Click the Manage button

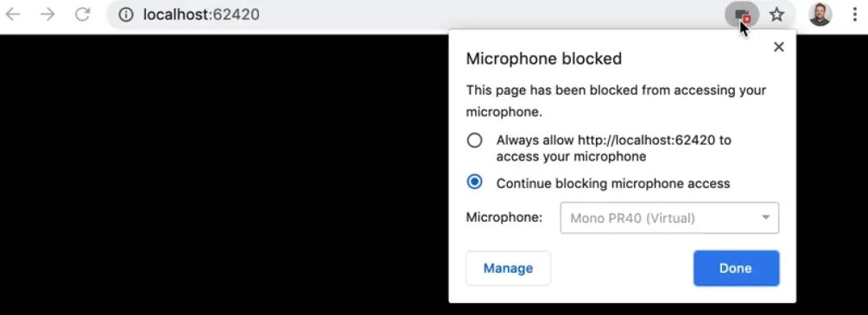point(508,268)
